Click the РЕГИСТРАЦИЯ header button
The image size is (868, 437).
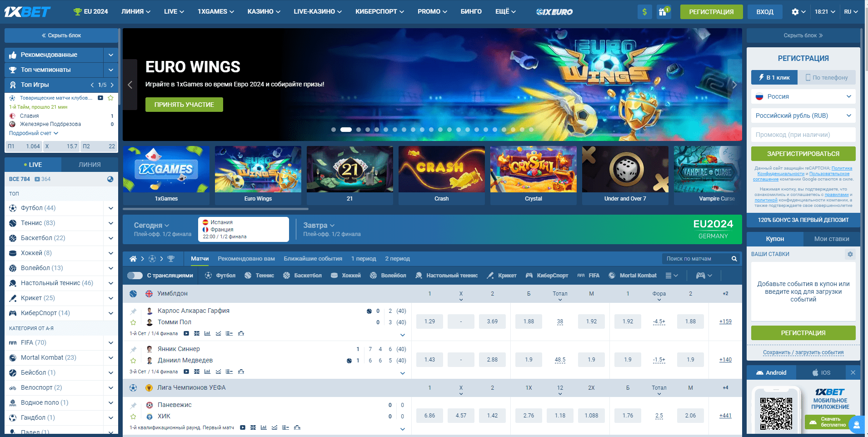tap(711, 12)
